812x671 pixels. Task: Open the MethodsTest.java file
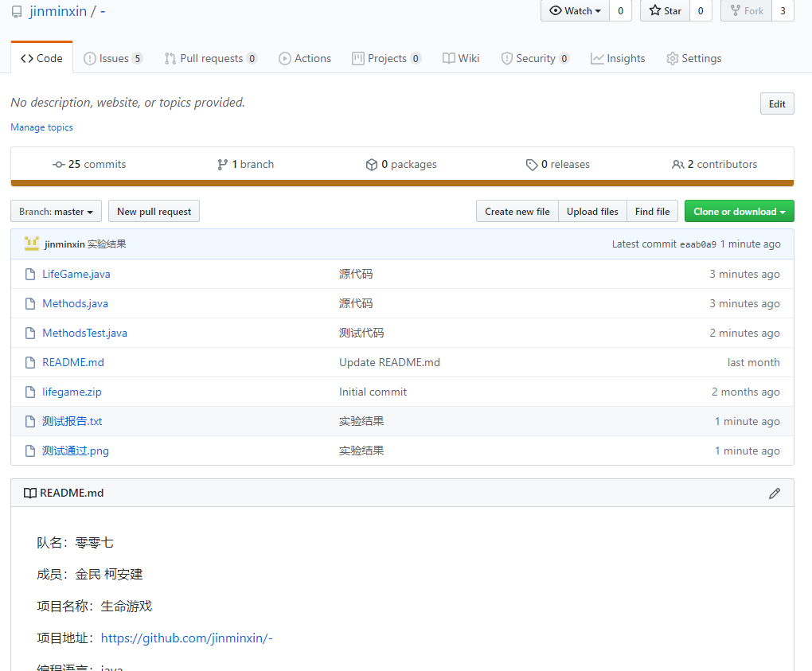(85, 333)
